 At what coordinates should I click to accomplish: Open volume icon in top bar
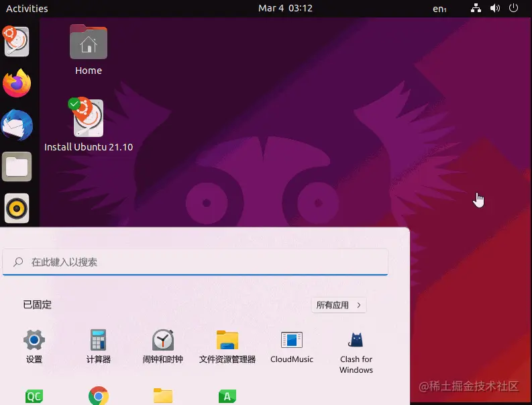(495, 8)
